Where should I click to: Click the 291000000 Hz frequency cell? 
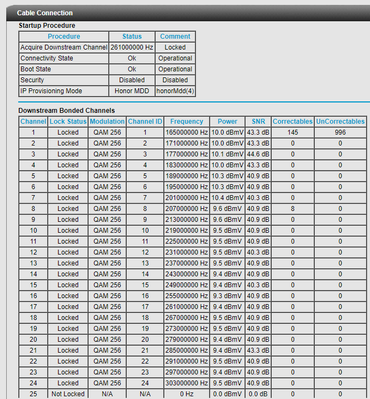coord(187,361)
